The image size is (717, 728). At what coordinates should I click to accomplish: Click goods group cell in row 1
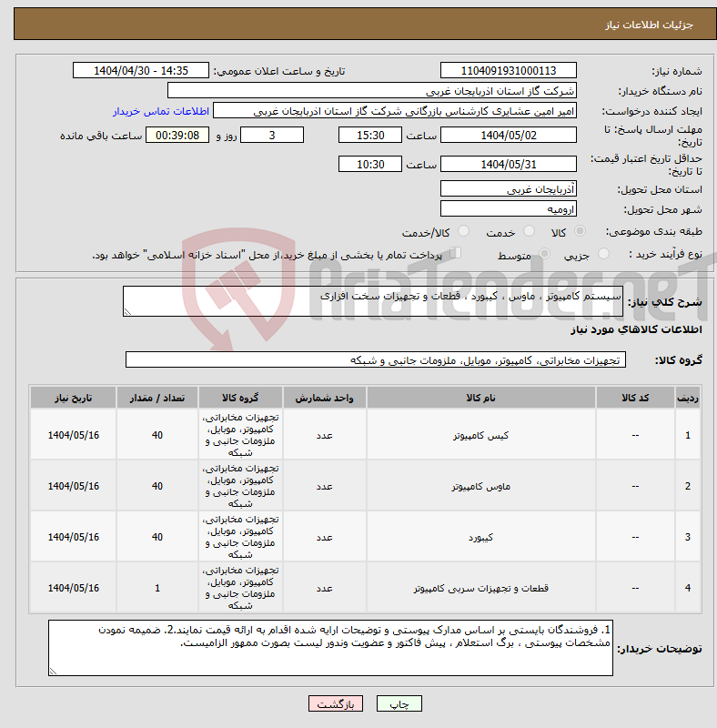point(240,435)
